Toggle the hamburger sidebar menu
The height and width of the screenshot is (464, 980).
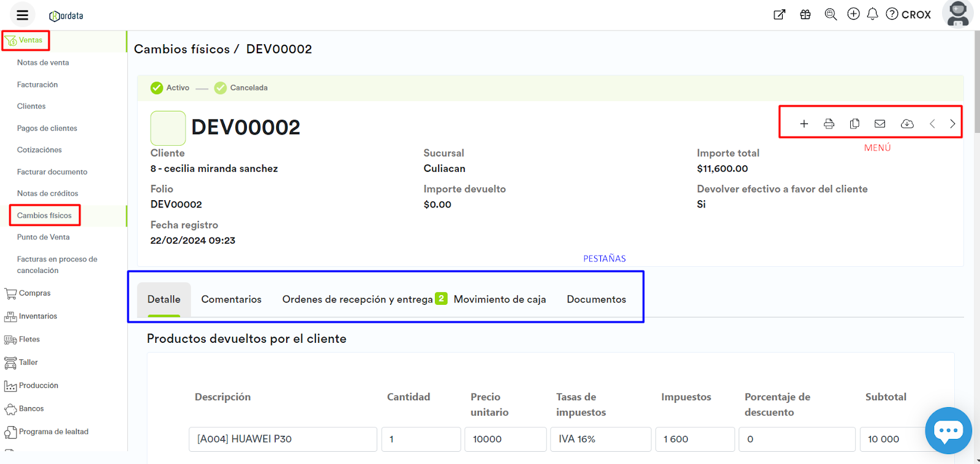23,15
